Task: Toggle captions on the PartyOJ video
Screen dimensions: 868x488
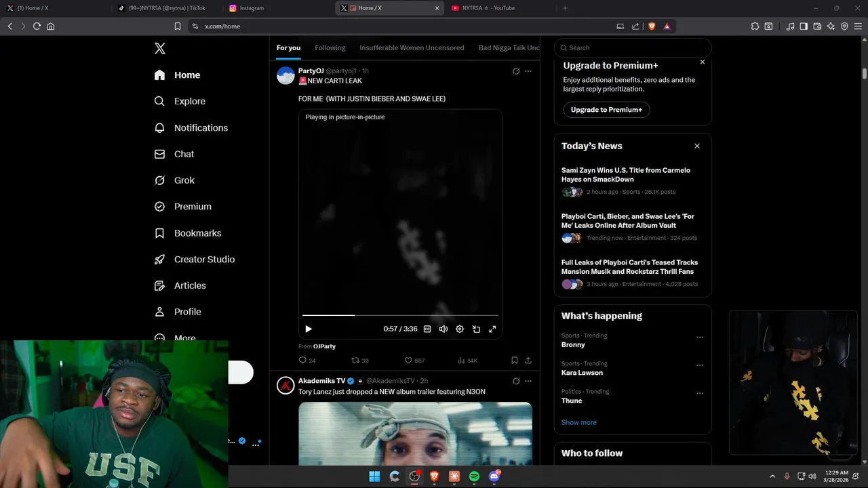Action: tap(427, 329)
